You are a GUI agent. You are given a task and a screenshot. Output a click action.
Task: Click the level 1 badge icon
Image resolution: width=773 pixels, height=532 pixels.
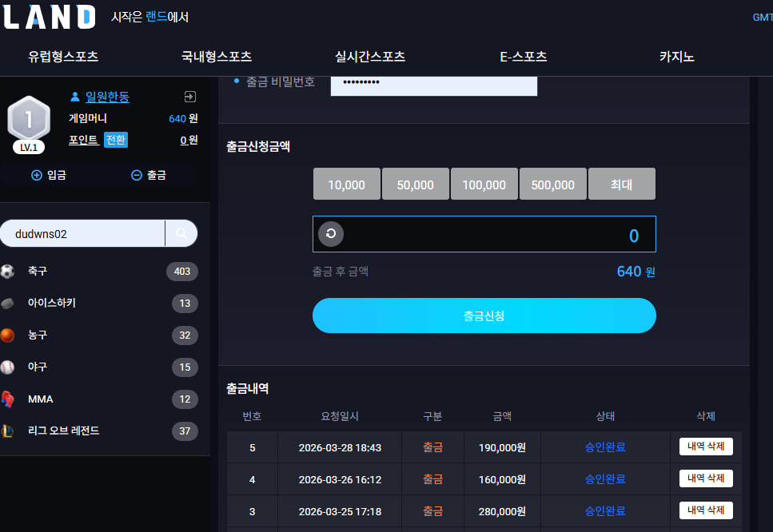[x=29, y=121]
